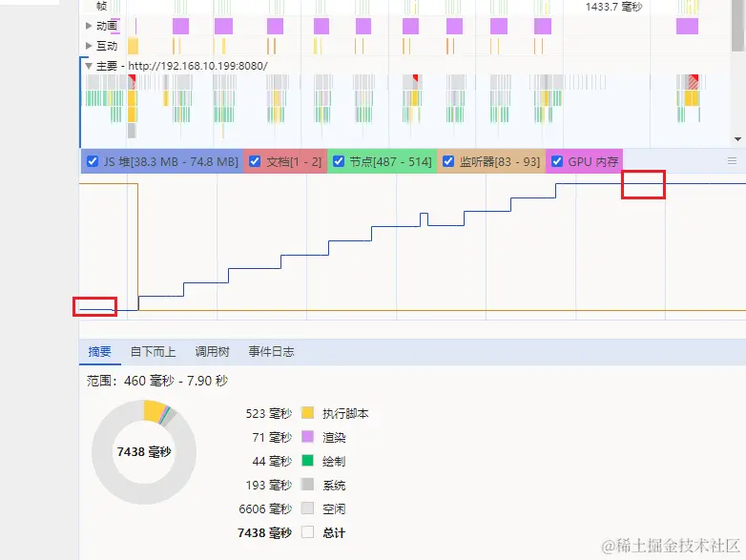Uncheck the JS 堆 checkbox

(93, 161)
